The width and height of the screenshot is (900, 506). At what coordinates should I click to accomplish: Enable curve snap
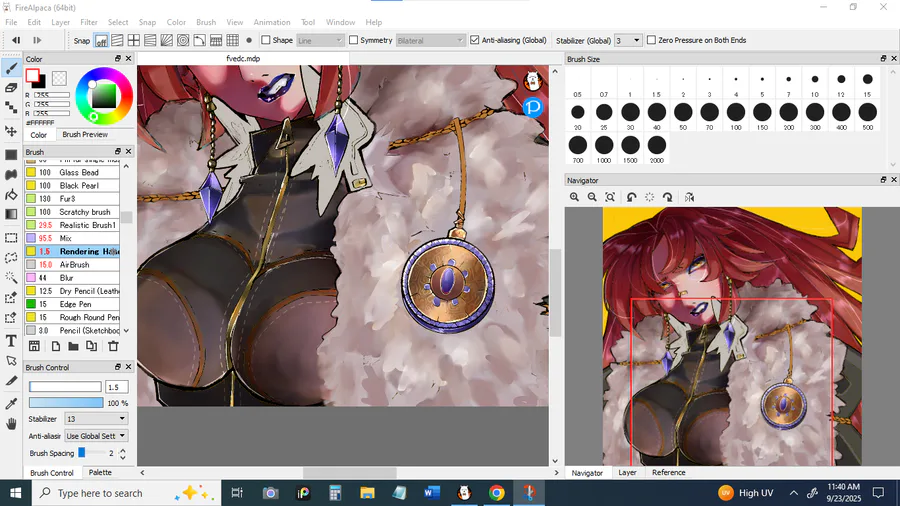point(200,40)
